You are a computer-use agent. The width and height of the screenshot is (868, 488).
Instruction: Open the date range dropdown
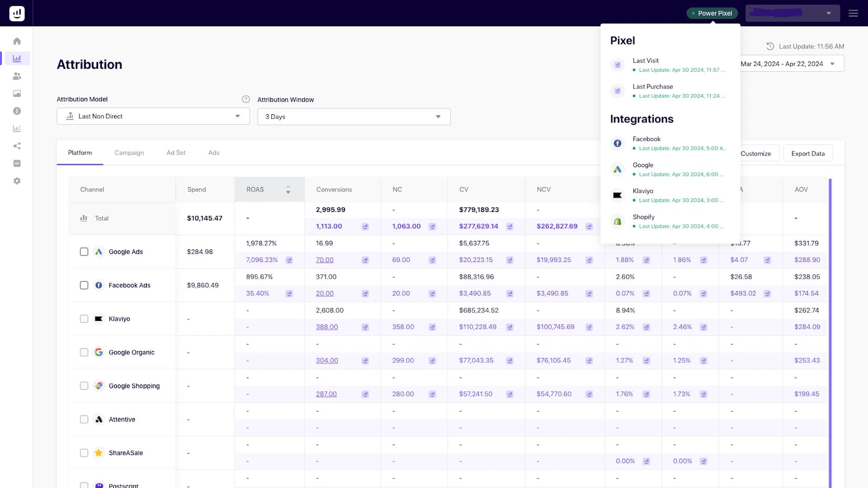coord(791,64)
